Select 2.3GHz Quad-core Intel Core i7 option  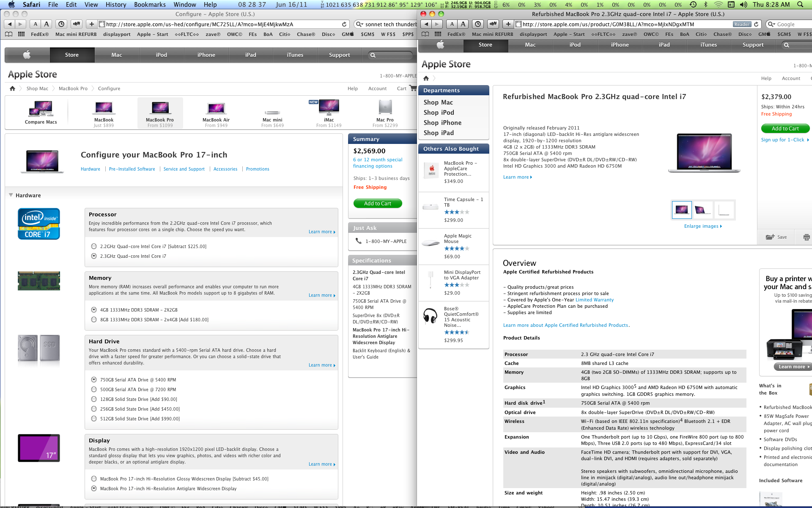[94, 256]
